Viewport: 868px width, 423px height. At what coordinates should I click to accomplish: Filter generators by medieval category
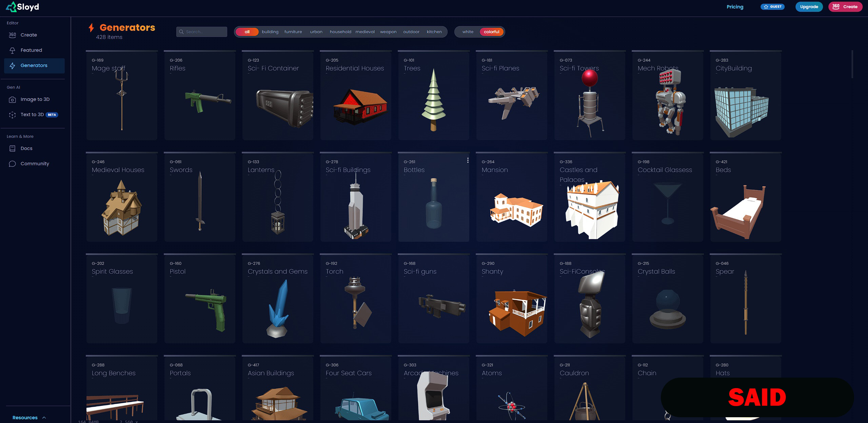click(365, 32)
